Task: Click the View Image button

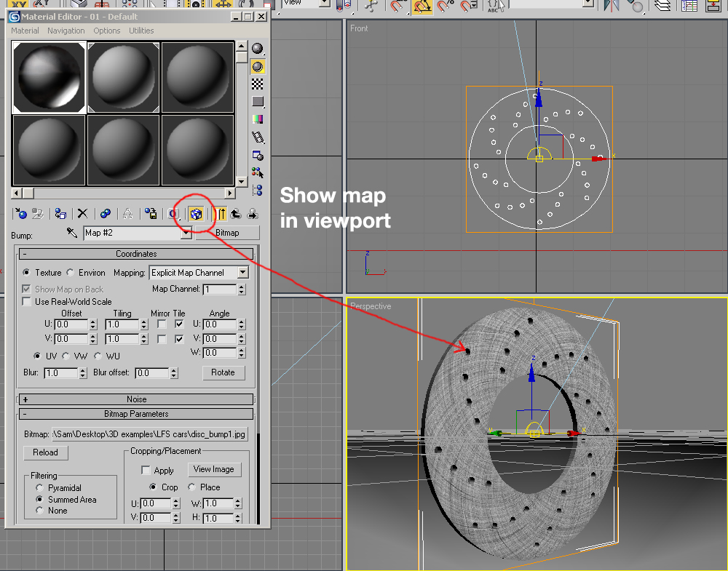Action: 214,469
